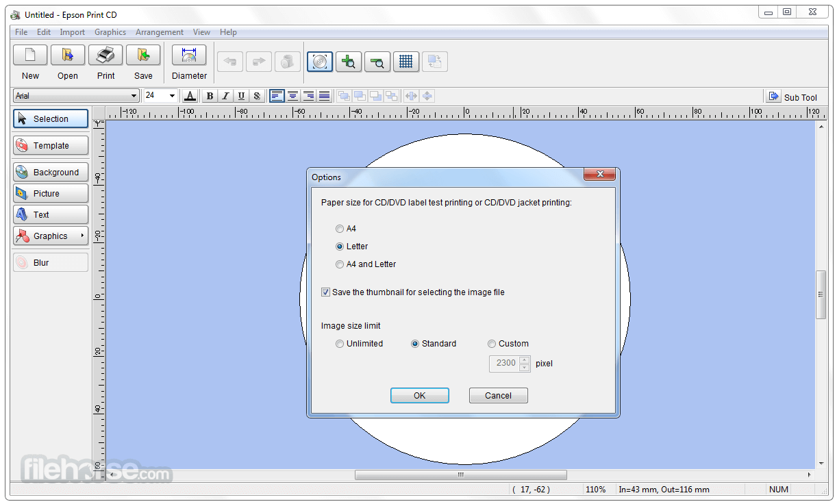837x504 pixels.
Task: Choose Standard image size limit
Action: click(x=415, y=344)
